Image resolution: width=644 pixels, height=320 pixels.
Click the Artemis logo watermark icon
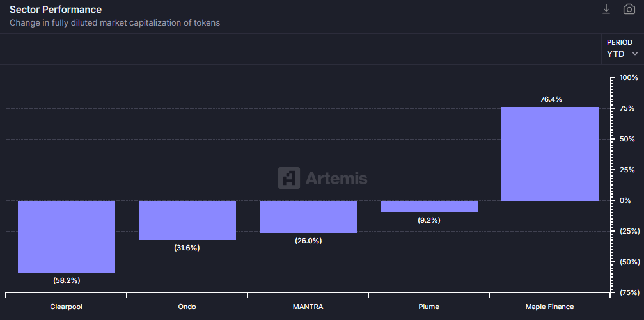[289, 178]
